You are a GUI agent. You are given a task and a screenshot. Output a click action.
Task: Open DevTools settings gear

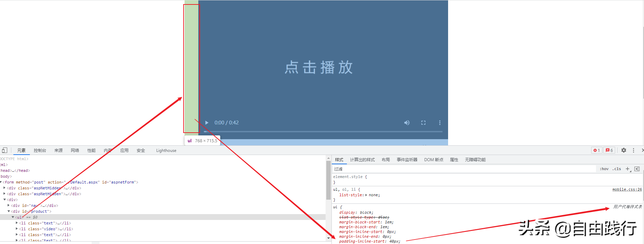[x=624, y=150]
